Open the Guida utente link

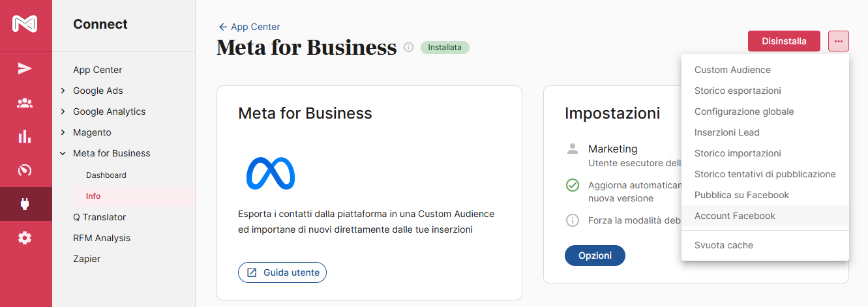[x=282, y=272]
